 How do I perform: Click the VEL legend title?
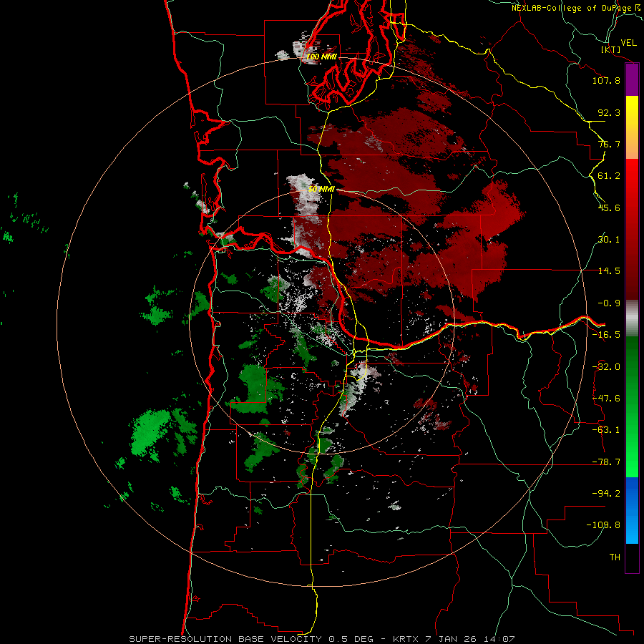[629, 42]
